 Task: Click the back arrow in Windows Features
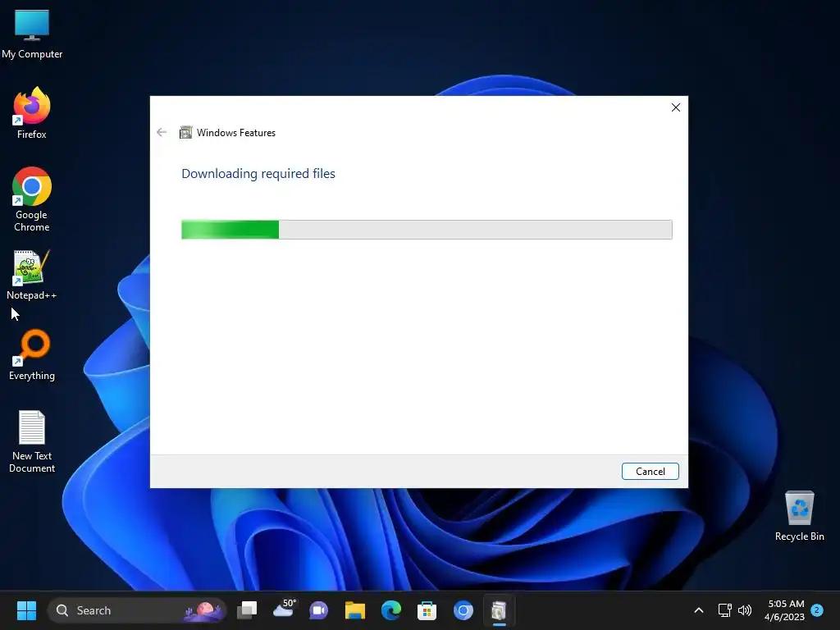(x=162, y=132)
